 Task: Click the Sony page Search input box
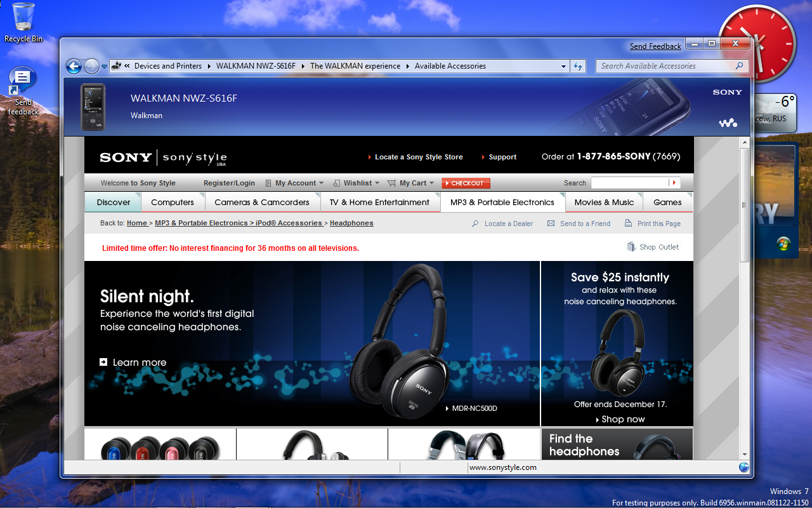pos(630,183)
